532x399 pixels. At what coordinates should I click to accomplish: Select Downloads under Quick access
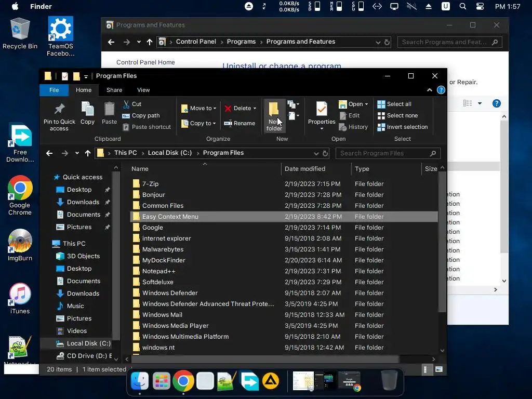(x=83, y=202)
